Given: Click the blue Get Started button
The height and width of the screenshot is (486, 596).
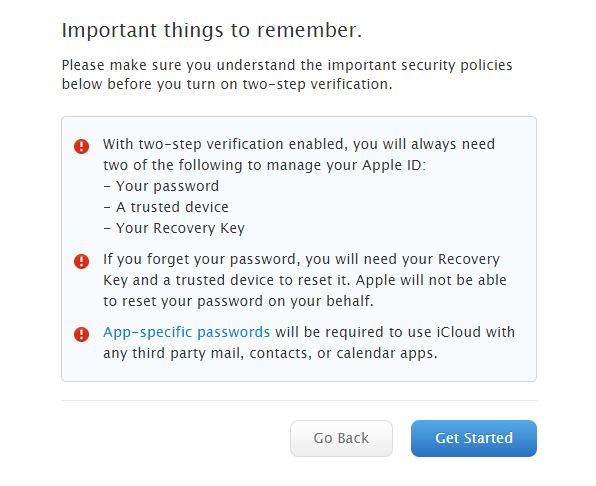Looking at the screenshot, I should [x=474, y=438].
